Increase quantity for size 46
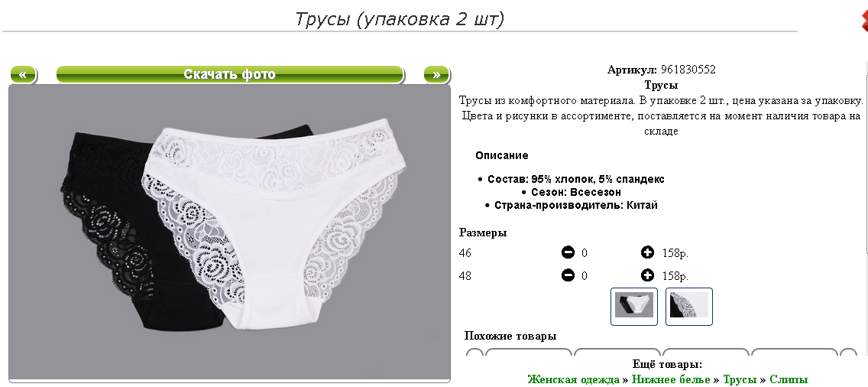The height and width of the screenshot is (387, 868). coord(647,253)
